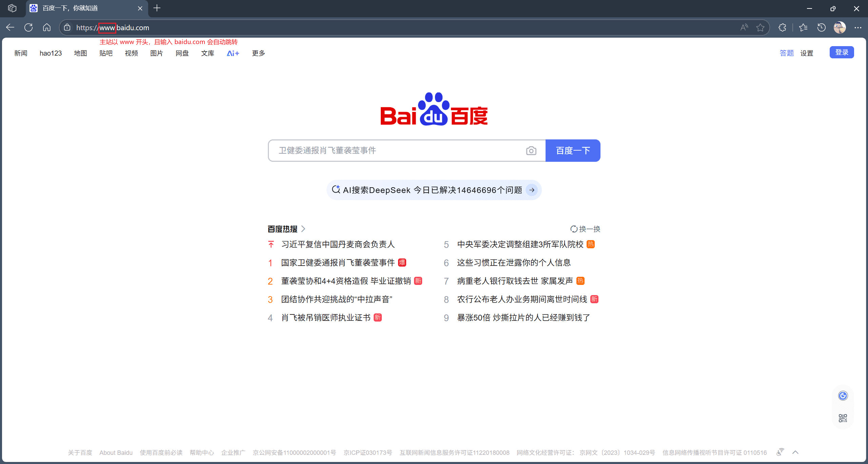The height and width of the screenshot is (464, 868).
Task: Click the 百度一下 search button
Action: click(x=573, y=151)
